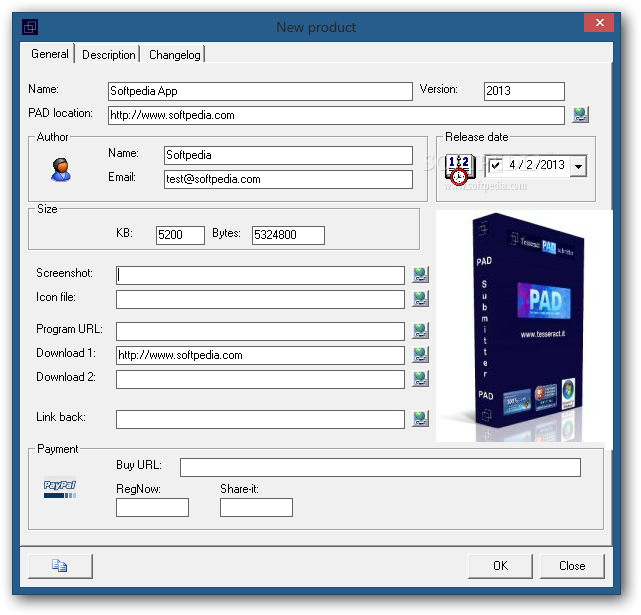The image size is (641, 615).
Task: Click the Download 1 input field
Action: (260, 355)
